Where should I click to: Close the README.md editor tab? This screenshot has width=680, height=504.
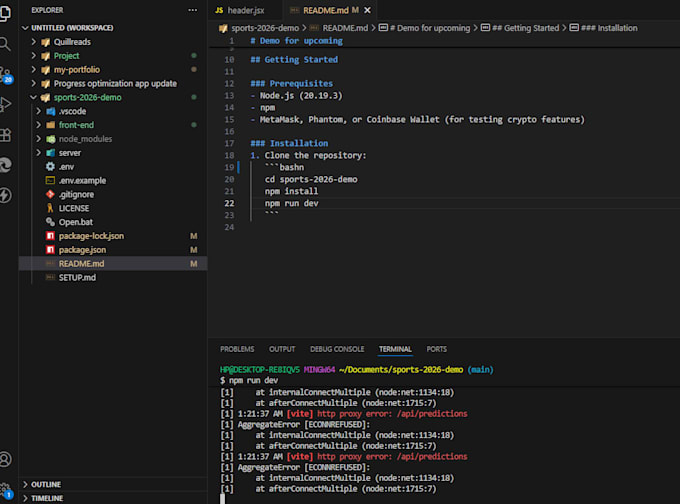[x=367, y=10]
